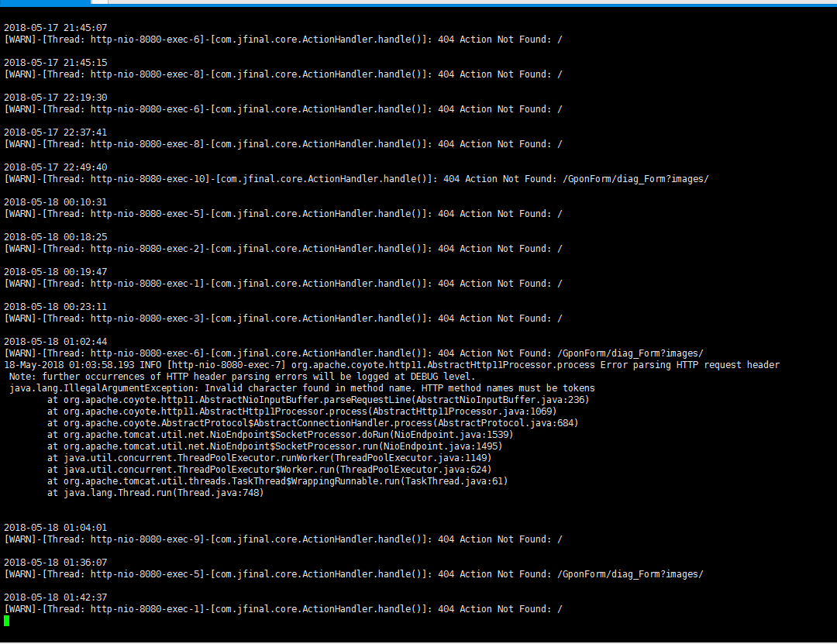This screenshot has width=837, height=644.
Task: Click the java.lang.Thread.run stack line
Action: click(x=155, y=493)
